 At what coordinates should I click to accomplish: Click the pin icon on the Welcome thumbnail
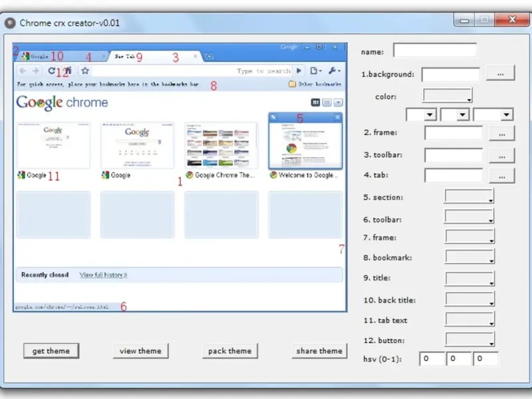(x=273, y=118)
